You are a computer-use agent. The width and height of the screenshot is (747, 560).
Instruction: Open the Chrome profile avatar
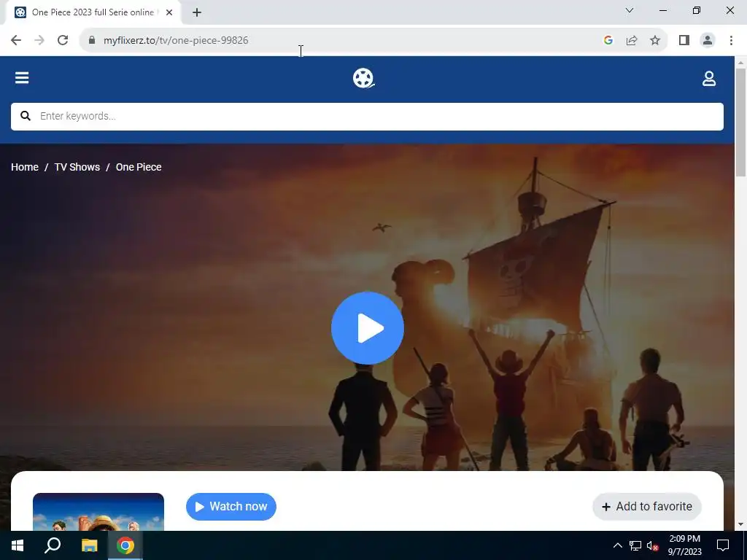click(708, 41)
